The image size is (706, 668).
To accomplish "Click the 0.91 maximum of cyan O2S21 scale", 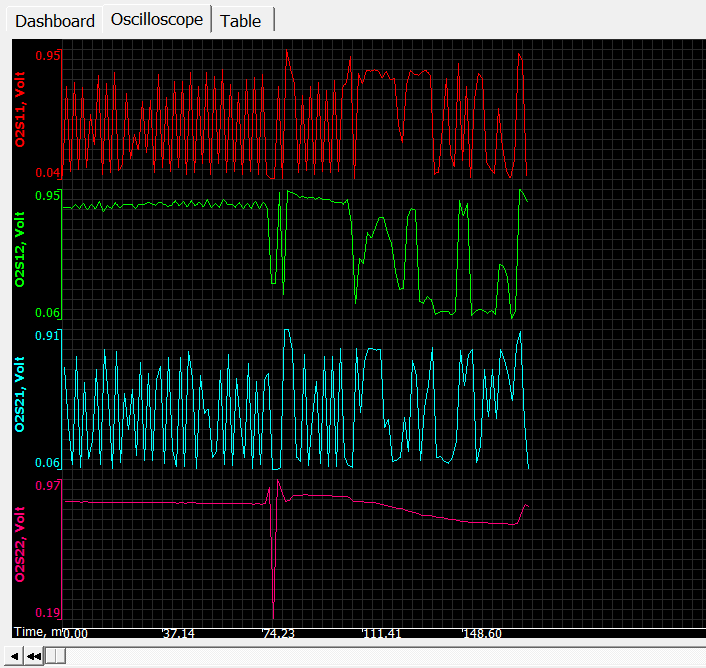I will 48,336.
